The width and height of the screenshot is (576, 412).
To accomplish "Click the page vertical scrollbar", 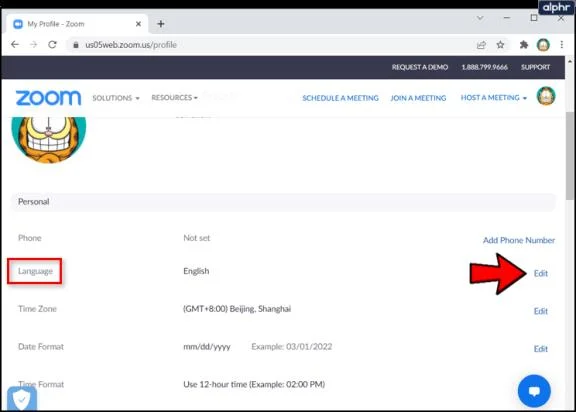I will (x=570, y=156).
